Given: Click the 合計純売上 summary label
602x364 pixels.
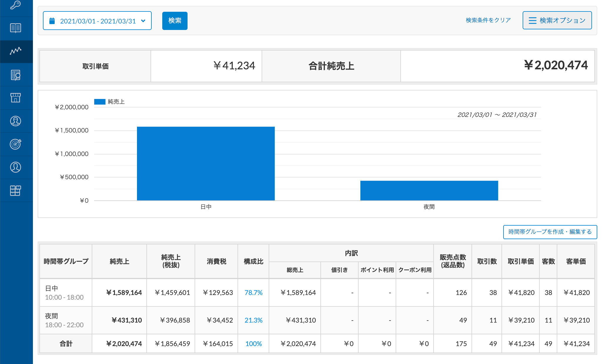Looking at the screenshot, I should [331, 66].
